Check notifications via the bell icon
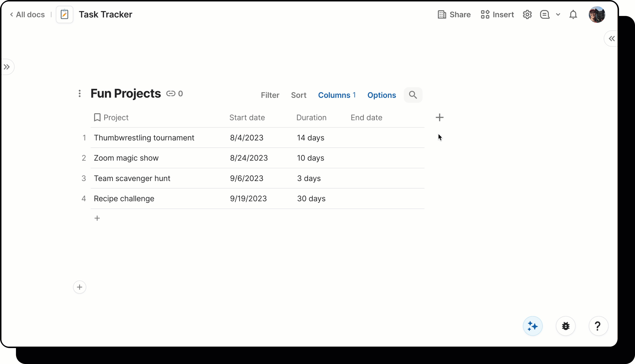Image resolution: width=635 pixels, height=364 pixels. (573, 14)
